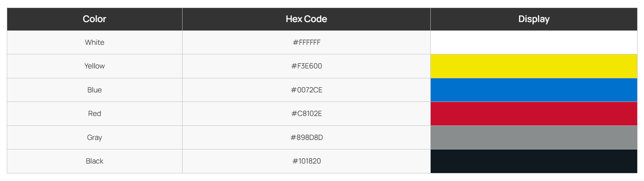Click the Red color name cell
This screenshot has height=181, width=644.
click(x=94, y=114)
